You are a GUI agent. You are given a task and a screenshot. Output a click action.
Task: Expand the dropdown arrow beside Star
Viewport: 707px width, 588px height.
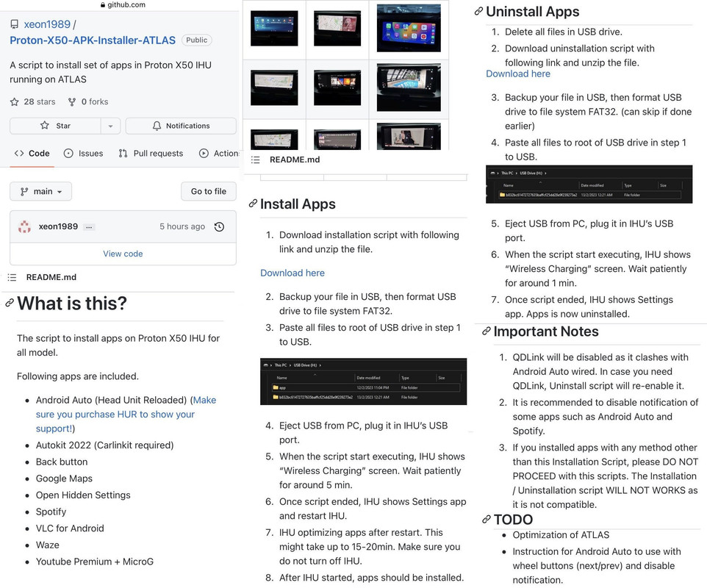(110, 126)
